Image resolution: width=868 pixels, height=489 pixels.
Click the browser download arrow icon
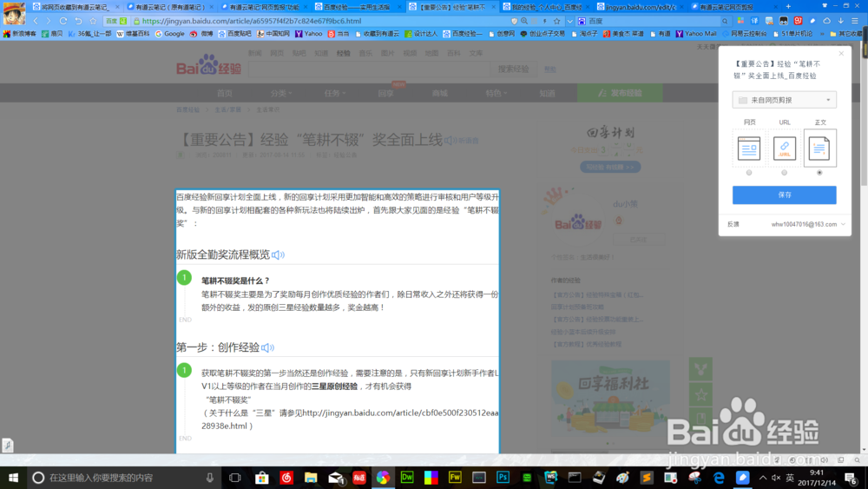[841, 21]
